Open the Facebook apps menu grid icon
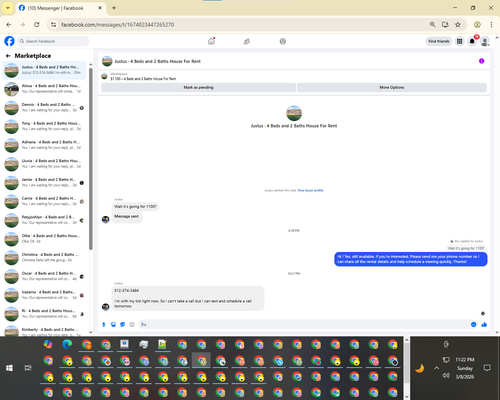The width and height of the screenshot is (500, 400). (x=460, y=41)
